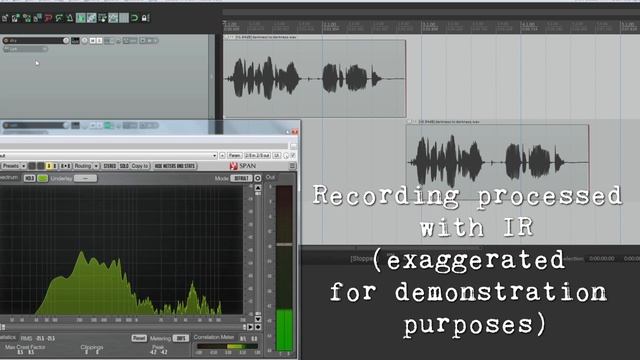Click the Save Project toolbar icon
The width and height of the screenshot is (640, 360).
[27, 18]
